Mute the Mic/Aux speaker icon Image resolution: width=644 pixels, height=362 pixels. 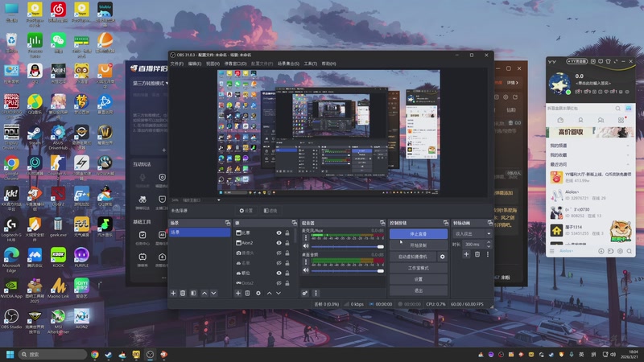click(306, 246)
